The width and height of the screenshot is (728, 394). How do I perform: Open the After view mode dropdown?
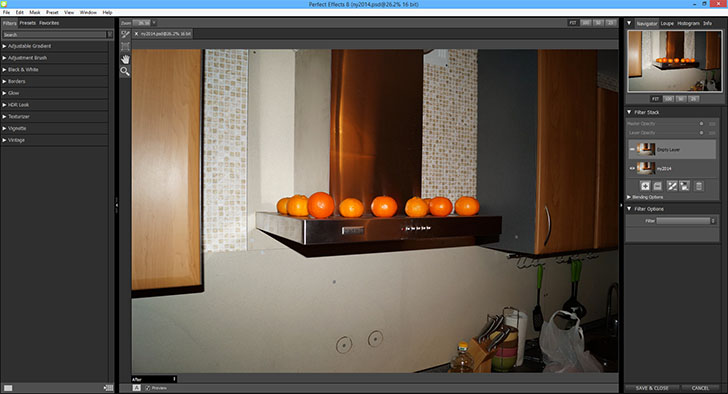(154, 379)
